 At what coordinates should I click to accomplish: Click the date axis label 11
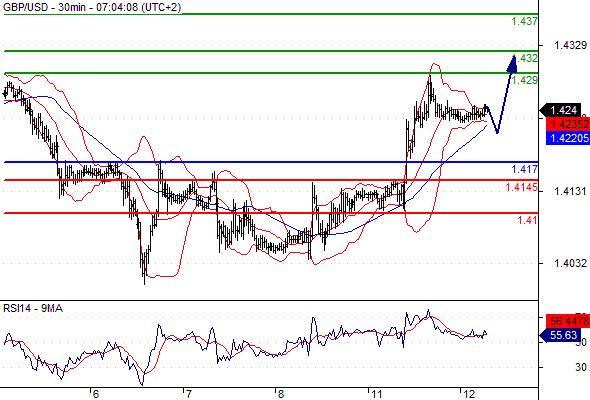[x=376, y=394]
